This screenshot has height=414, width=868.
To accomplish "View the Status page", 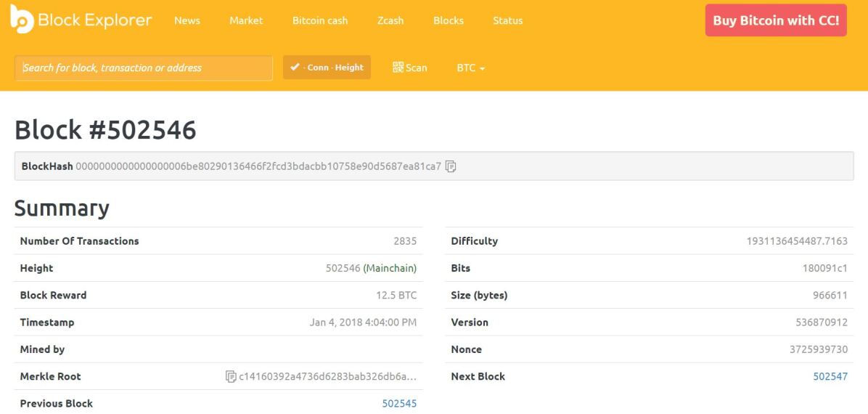I will 507,20.
